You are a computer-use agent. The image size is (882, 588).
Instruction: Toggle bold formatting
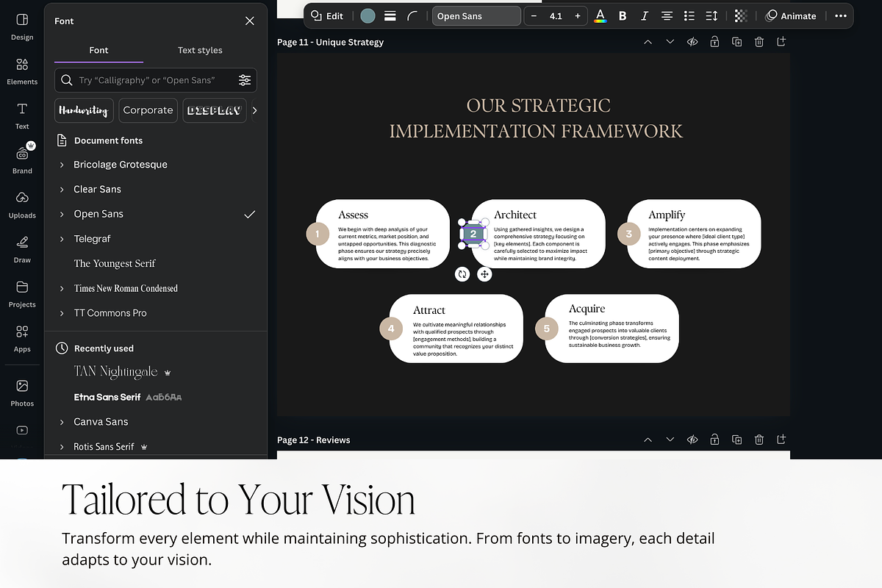(623, 16)
